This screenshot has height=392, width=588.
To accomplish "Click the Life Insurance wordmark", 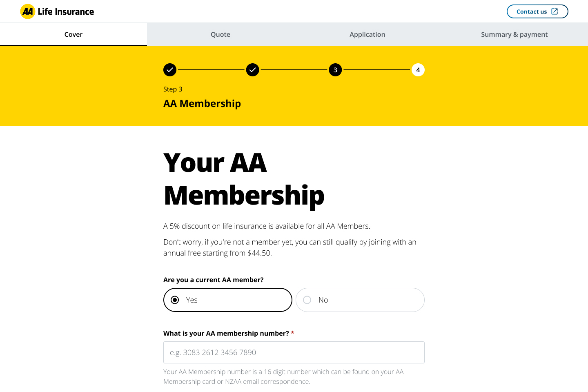I will coord(66,11).
